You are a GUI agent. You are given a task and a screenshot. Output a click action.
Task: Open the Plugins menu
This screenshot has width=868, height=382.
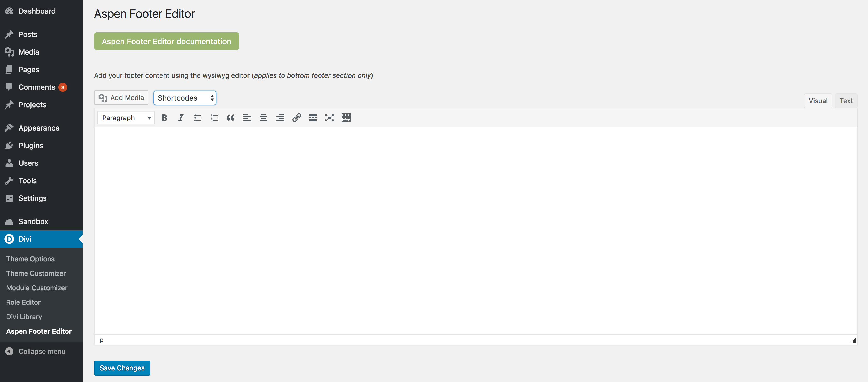coord(41,146)
